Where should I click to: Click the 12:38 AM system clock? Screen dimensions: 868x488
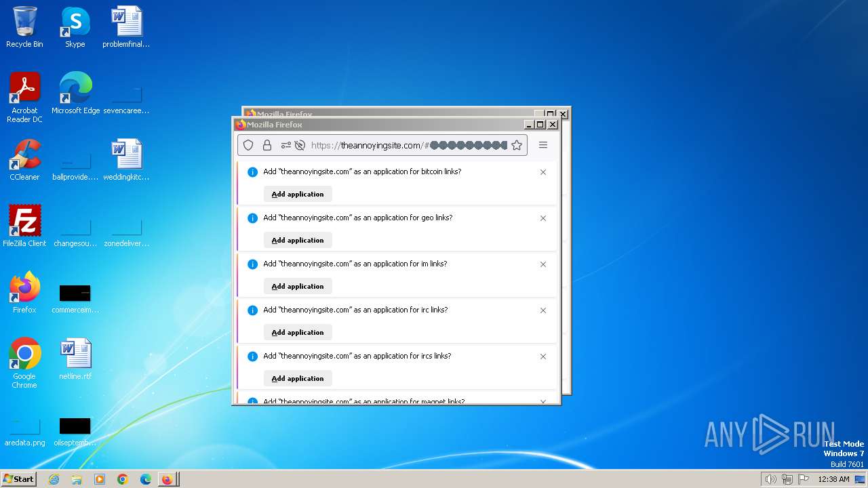[833, 479]
